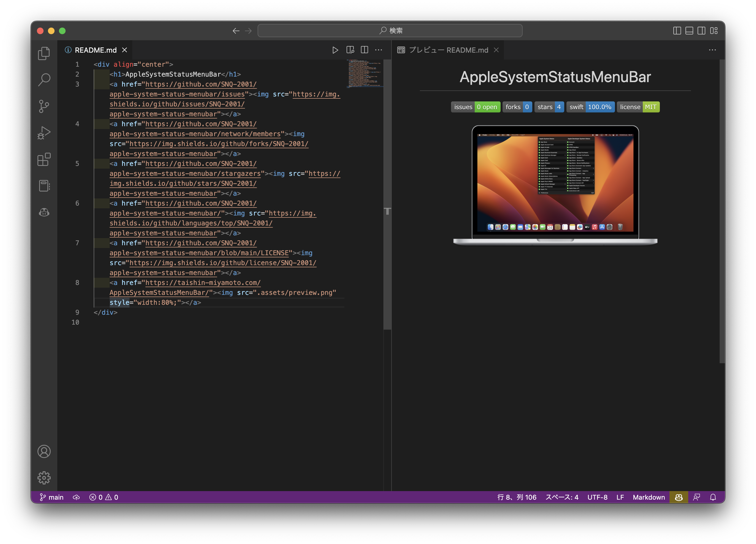Click the feedback icon in status bar
This screenshot has height=544, width=756.
(x=696, y=497)
